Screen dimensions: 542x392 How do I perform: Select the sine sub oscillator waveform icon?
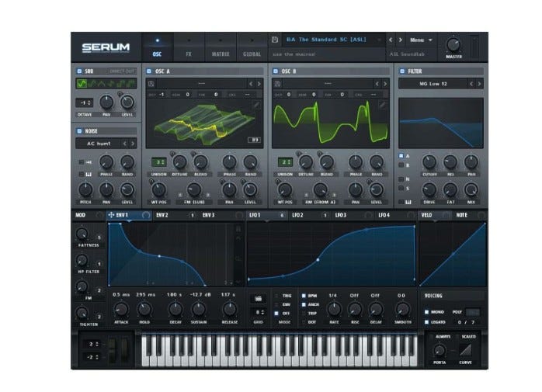pyautogui.click(x=82, y=83)
